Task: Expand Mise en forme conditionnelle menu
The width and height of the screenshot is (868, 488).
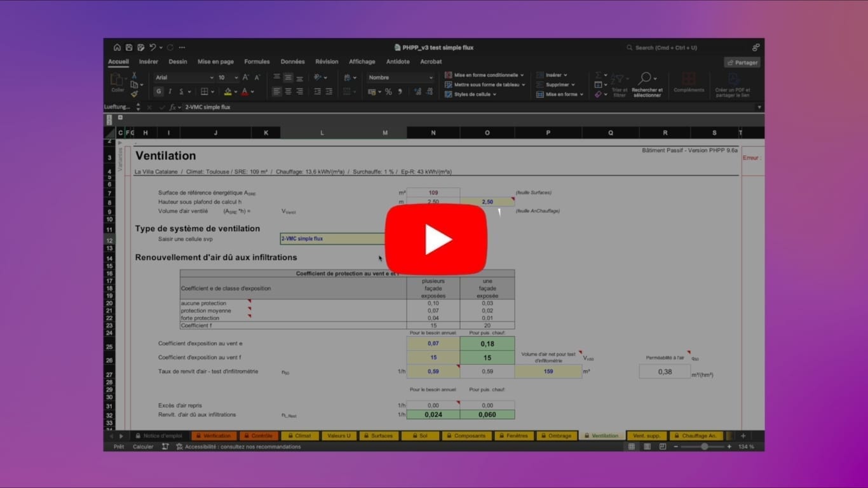Action: coord(485,75)
